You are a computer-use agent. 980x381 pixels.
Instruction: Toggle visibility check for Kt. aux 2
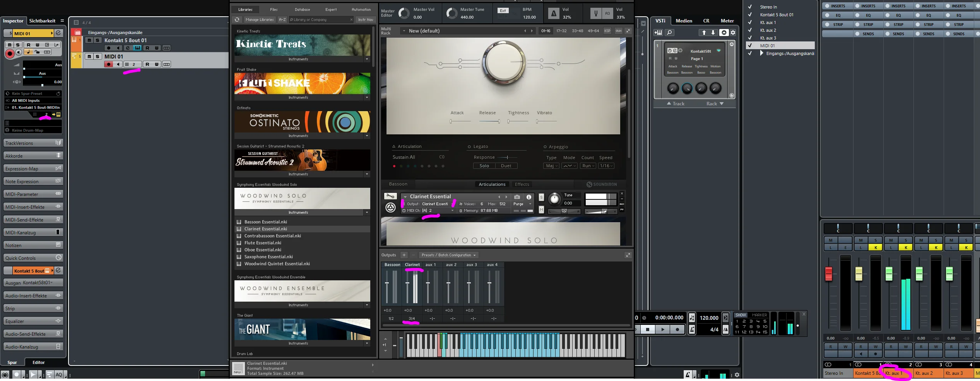point(750,30)
